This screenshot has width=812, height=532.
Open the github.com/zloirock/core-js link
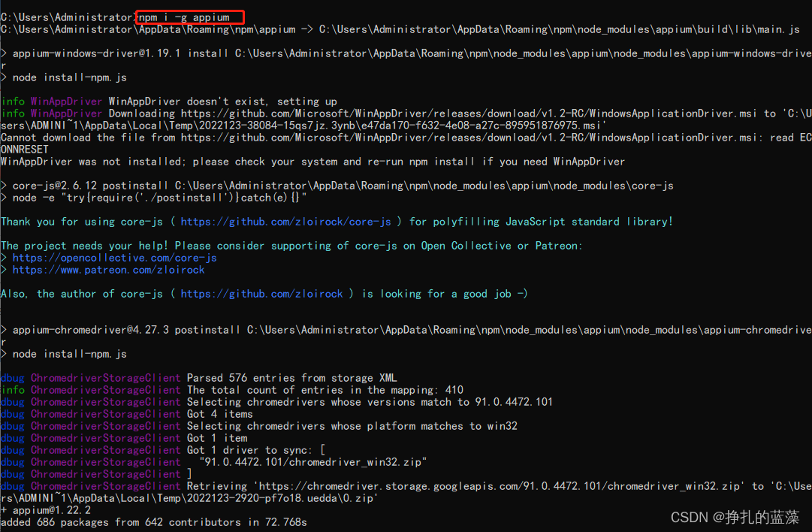click(x=286, y=222)
